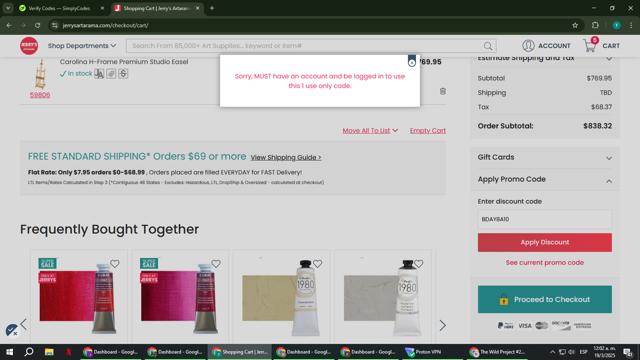Open View Shipping Guide link

pos(286,158)
